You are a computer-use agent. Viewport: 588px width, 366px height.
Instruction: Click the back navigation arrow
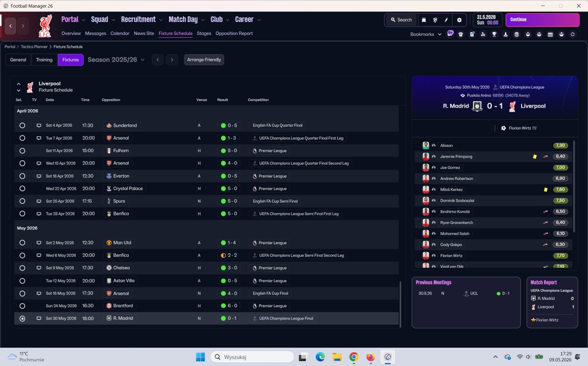(11, 26)
